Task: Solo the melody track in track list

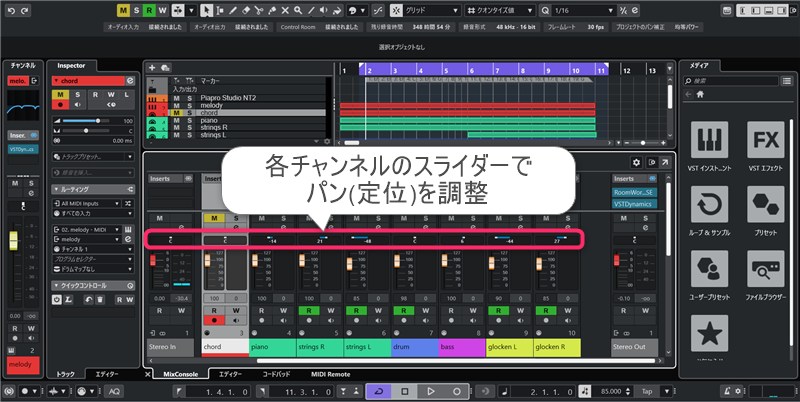Action: [189, 105]
